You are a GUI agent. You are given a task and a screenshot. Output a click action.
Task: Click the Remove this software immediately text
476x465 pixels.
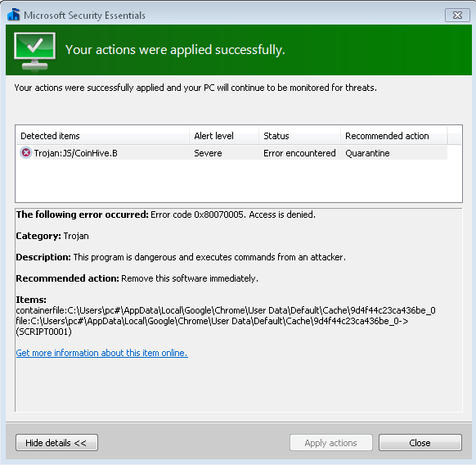(x=190, y=278)
